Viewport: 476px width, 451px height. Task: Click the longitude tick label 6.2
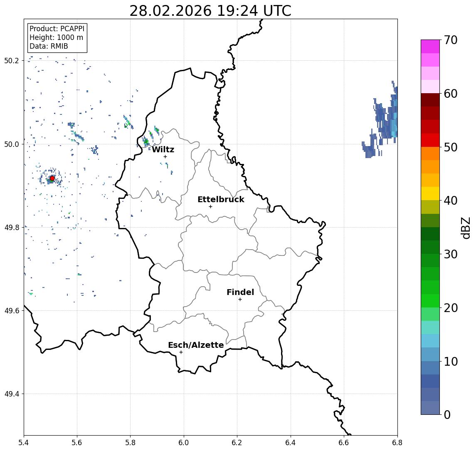pyautogui.click(x=237, y=443)
